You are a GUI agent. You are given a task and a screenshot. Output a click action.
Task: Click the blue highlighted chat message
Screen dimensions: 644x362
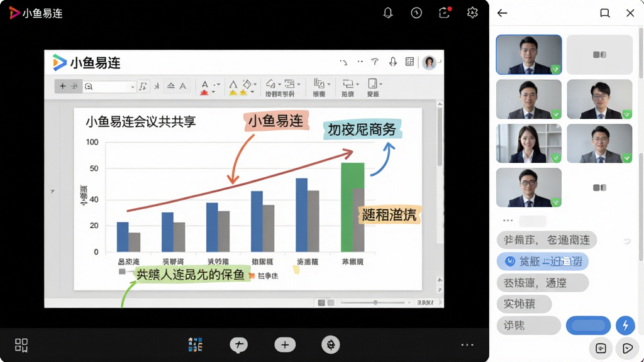click(x=543, y=261)
